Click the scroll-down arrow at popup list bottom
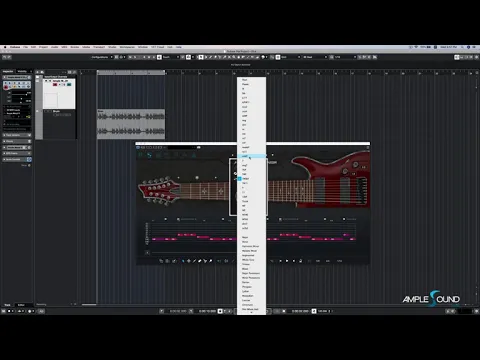The height and width of the screenshot is (360, 480). (x=251, y=313)
